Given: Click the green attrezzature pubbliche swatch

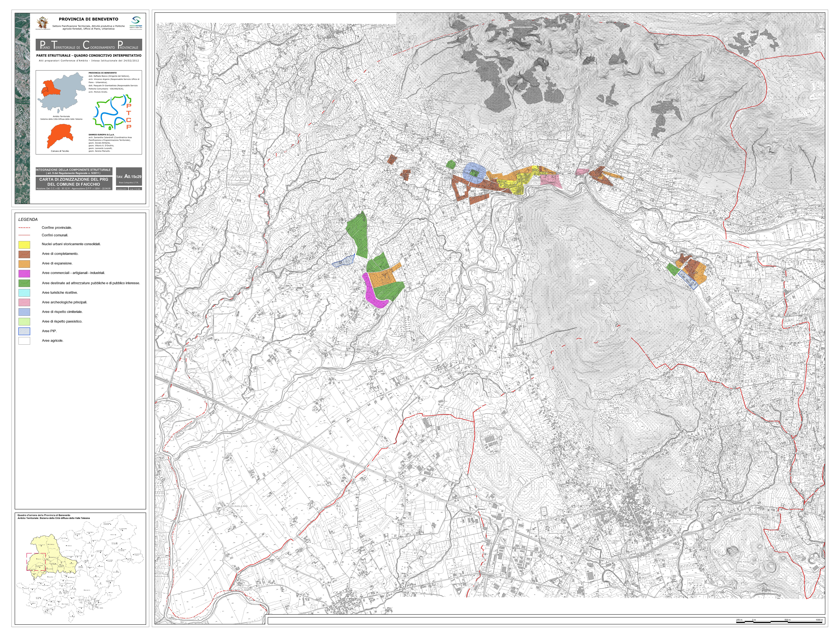Looking at the screenshot, I should click(24, 283).
